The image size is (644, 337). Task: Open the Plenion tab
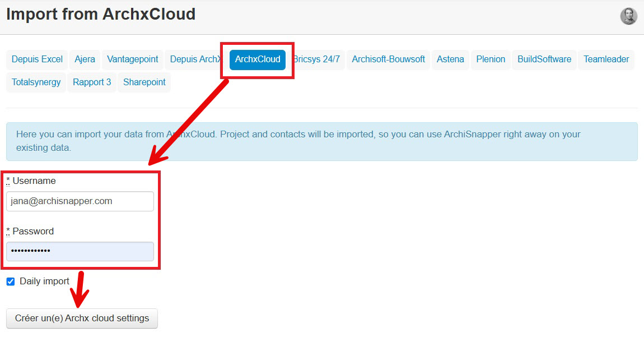(491, 59)
